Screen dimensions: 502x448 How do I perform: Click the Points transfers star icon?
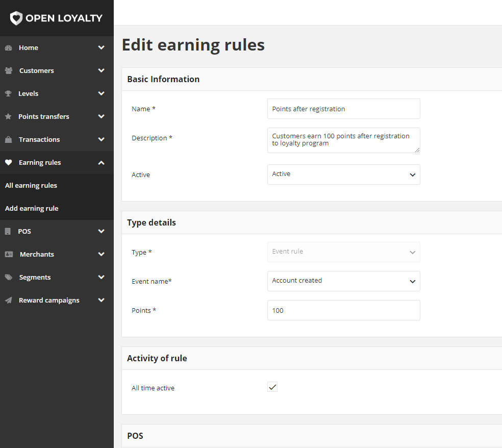(8, 116)
